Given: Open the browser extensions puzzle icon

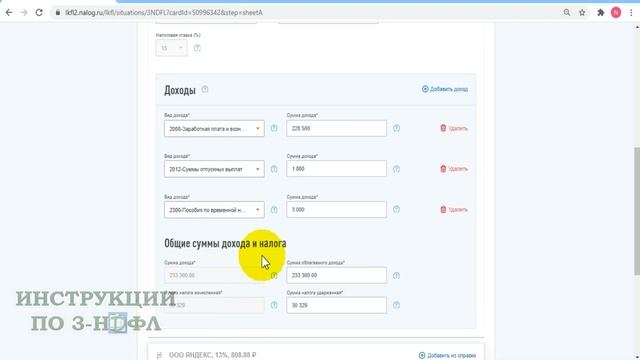Looking at the screenshot, I should (x=600, y=13).
